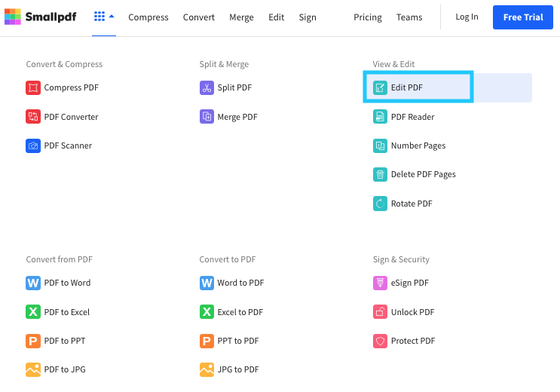
Task: Click the eSign PDF icon
Action: [380, 283]
